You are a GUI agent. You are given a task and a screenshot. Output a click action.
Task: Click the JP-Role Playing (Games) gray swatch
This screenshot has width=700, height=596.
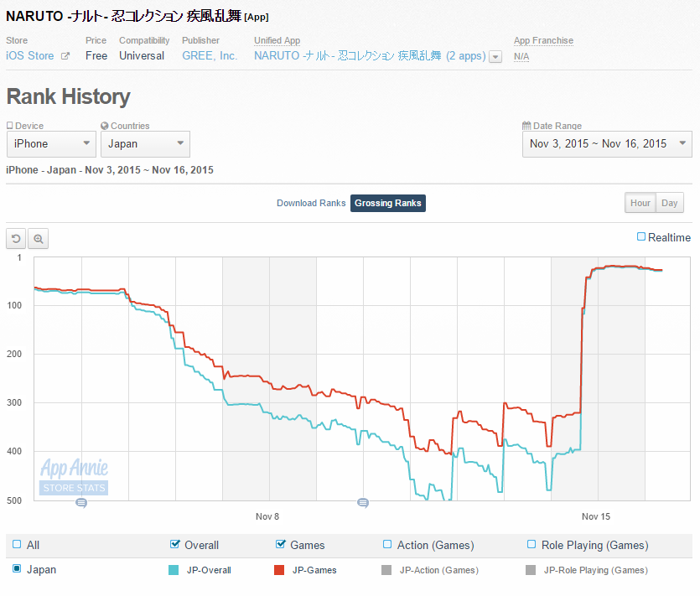(x=531, y=570)
